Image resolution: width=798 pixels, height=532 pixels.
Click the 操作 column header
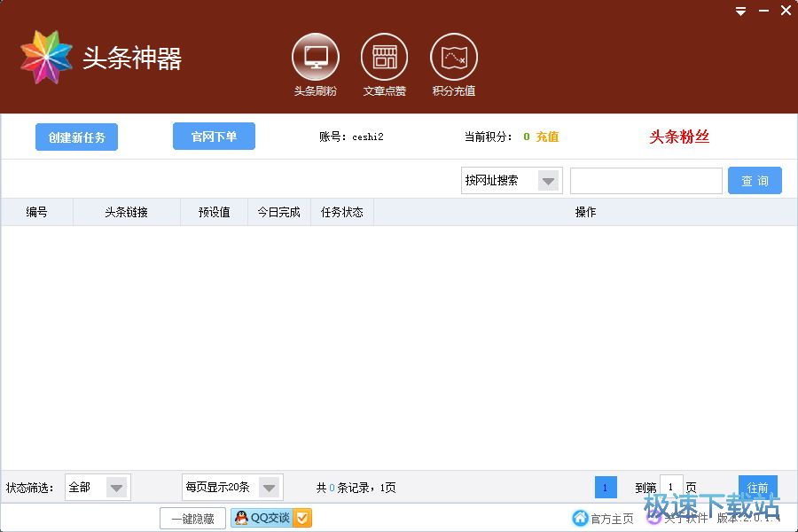585,212
